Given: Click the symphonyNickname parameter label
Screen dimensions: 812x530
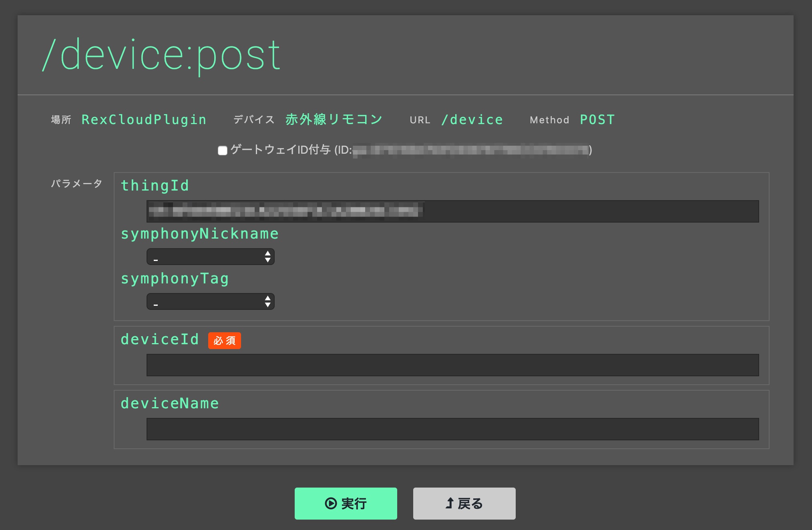Looking at the screenshot, I should [200, 234].
